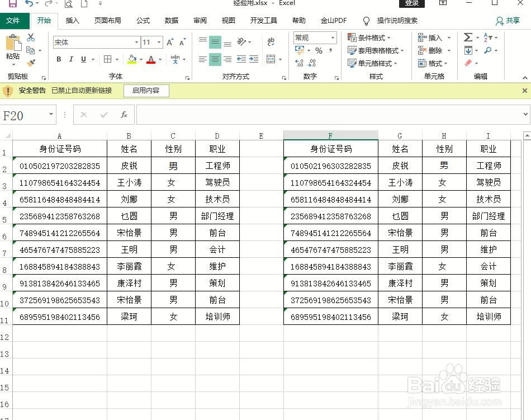Expand the formula bar chevron
The width and height of the screenshot is (531, 420).
(525, 114)
